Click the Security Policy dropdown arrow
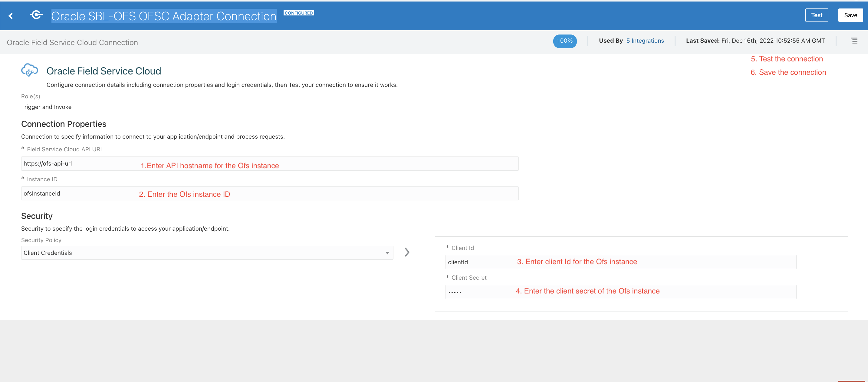This screenshot has width=868, height=382. [x=387, y=253]
